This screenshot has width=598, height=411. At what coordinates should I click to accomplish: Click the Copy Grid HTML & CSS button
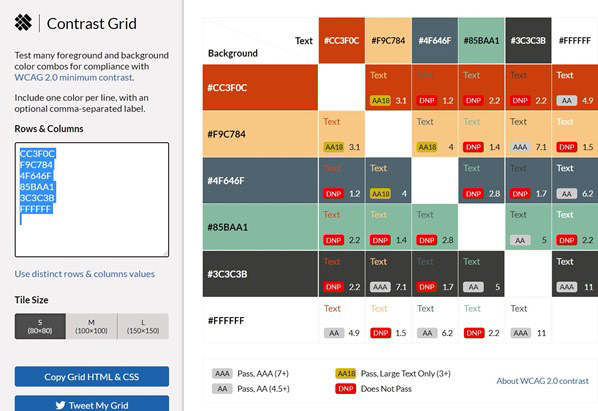click(92, 377)
